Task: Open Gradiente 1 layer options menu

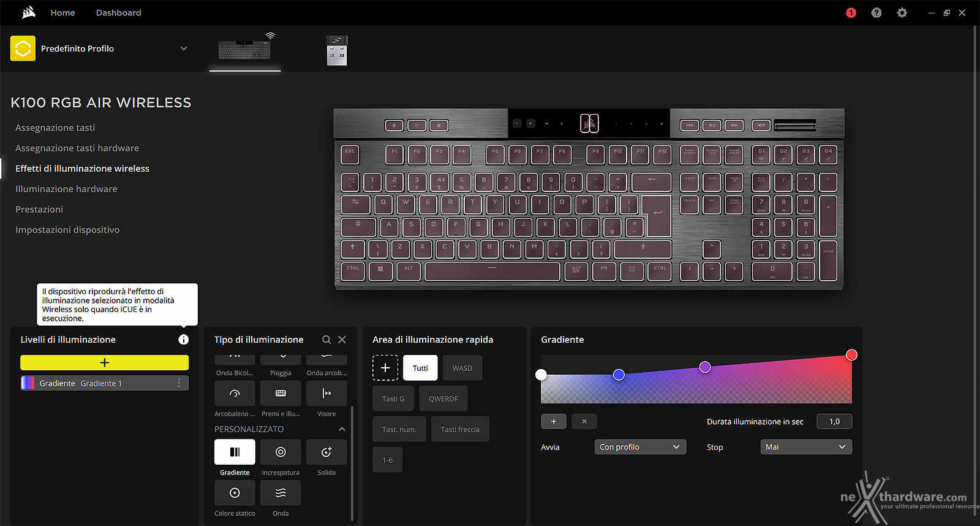Action: coord(179,383)
